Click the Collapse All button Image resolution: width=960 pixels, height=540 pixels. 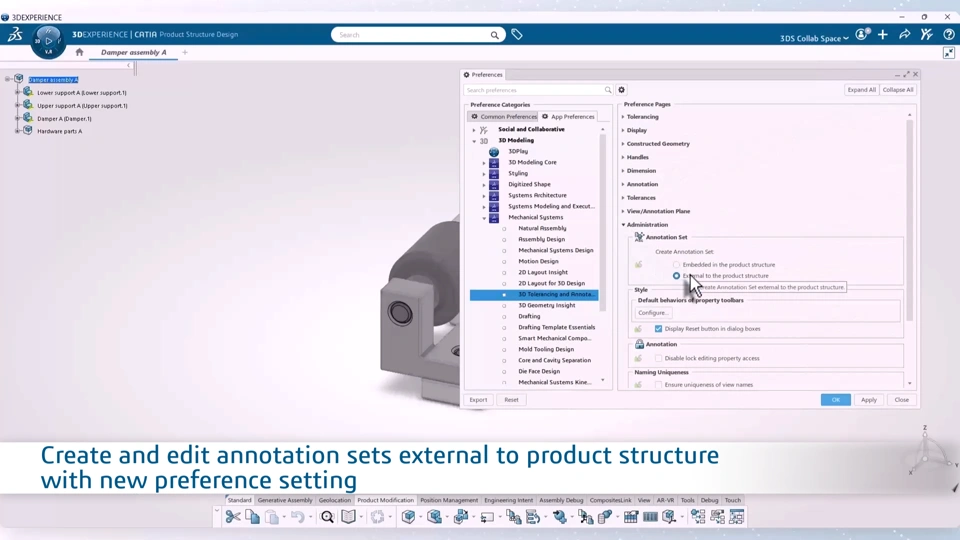click(898, 90)
